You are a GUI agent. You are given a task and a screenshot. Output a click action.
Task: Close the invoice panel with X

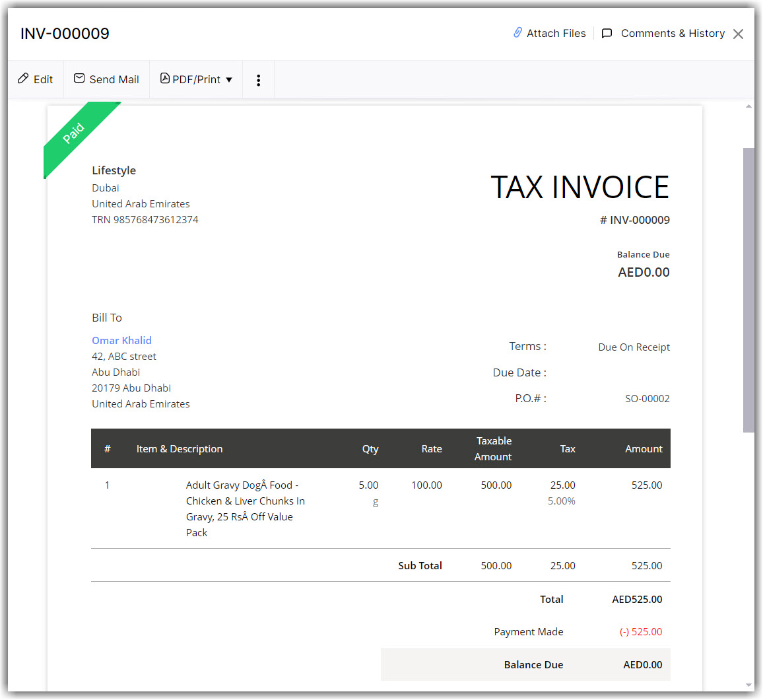tap(738, 34)
